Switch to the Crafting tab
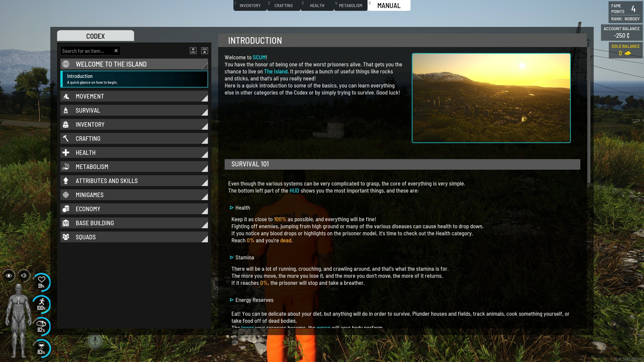644x362 pixels. click(x=284, y=6)
